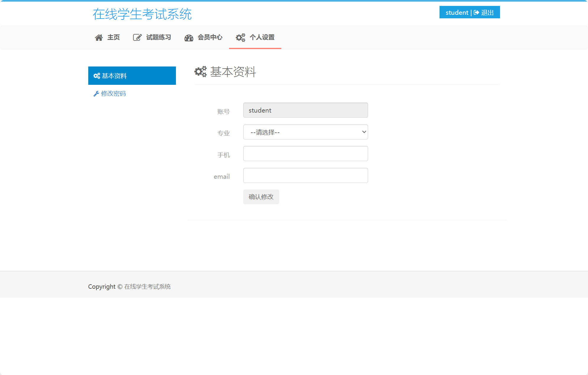Expand the profession dropdown arrow
Image resolution: width=588 pixels, height=375 pixels.
pyautogui.click(x=363, y=132)
